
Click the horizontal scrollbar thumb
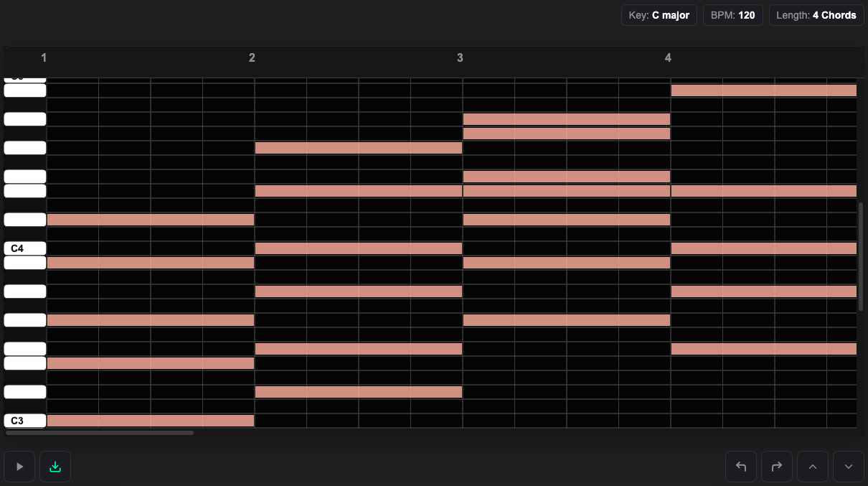pyautogui.click(x=100, y=433)
